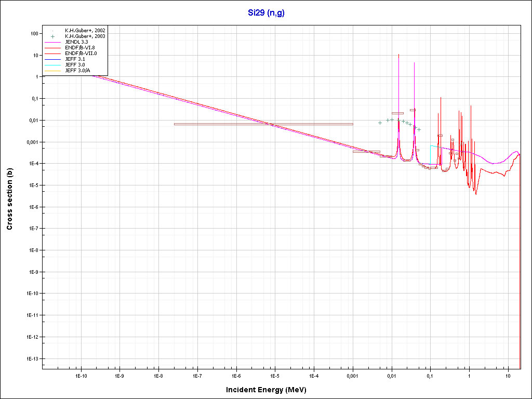Select the K.H.Guber+, 2002 legend entry

[85, 31]
